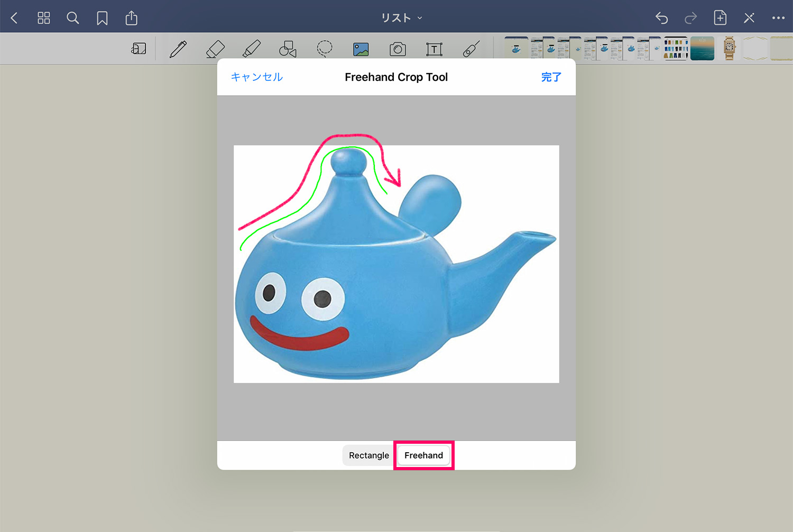Select the Text box tool
Screen dimensions: 793x532
tap(434, 50)
